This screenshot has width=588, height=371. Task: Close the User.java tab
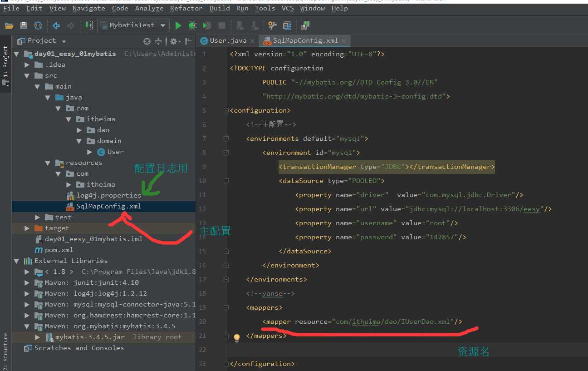click(x=252, y=41)
